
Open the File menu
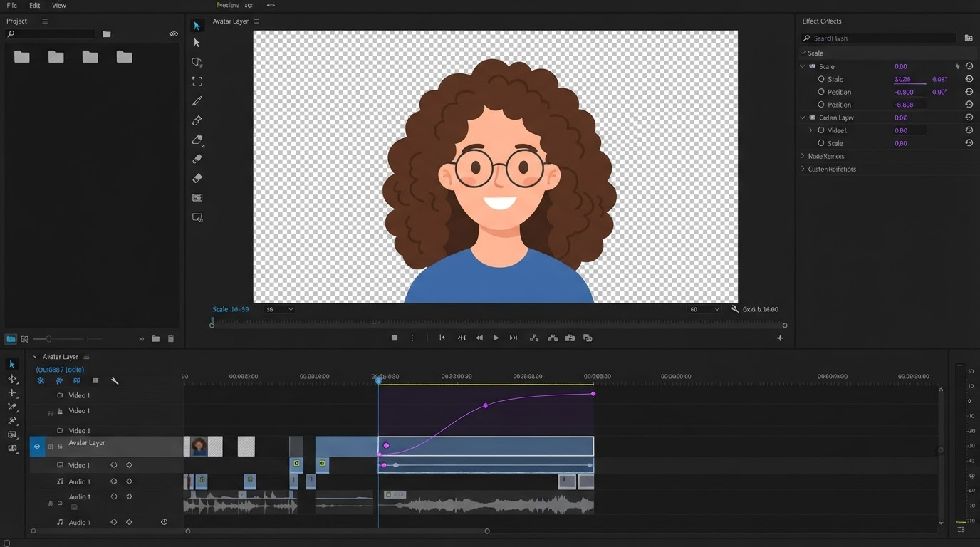click(12, 5)
